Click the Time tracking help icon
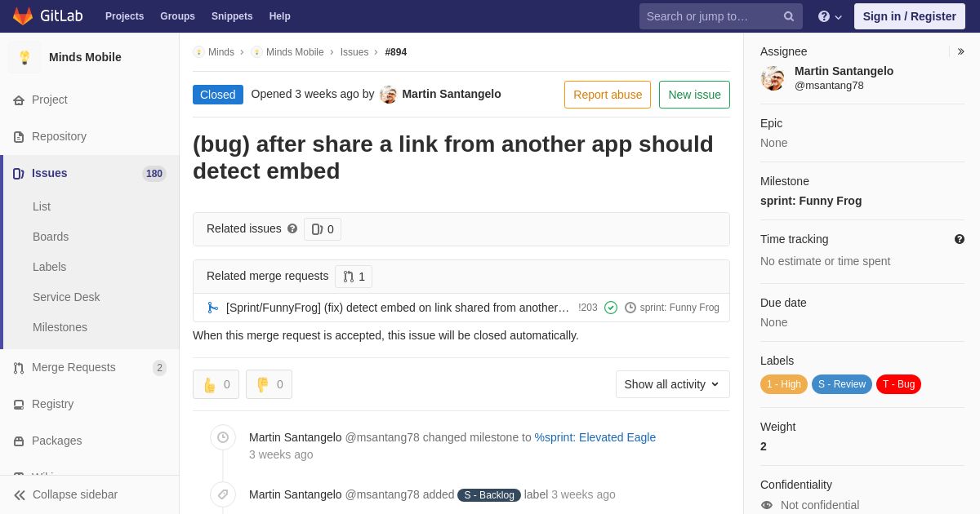 click(x=960, y=239)
